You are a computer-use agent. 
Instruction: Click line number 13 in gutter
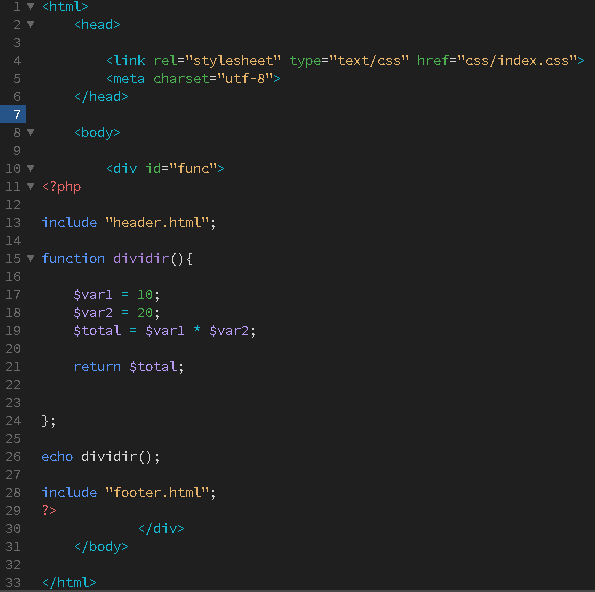[13, 222]
